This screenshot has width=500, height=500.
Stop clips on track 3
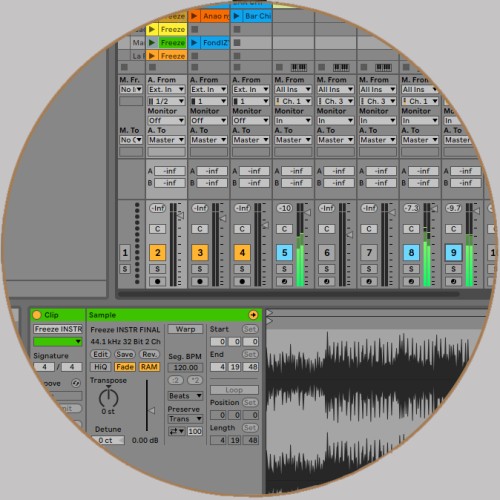[x=195, y=67]
